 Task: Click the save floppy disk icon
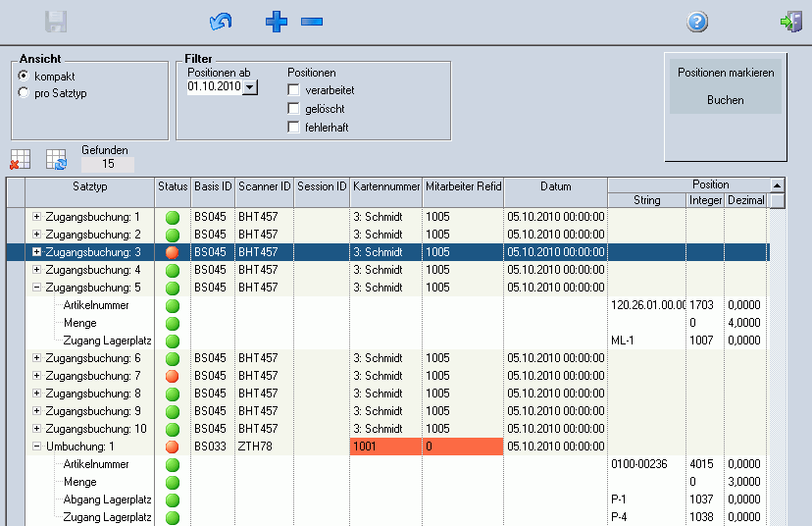coord(56,22)
